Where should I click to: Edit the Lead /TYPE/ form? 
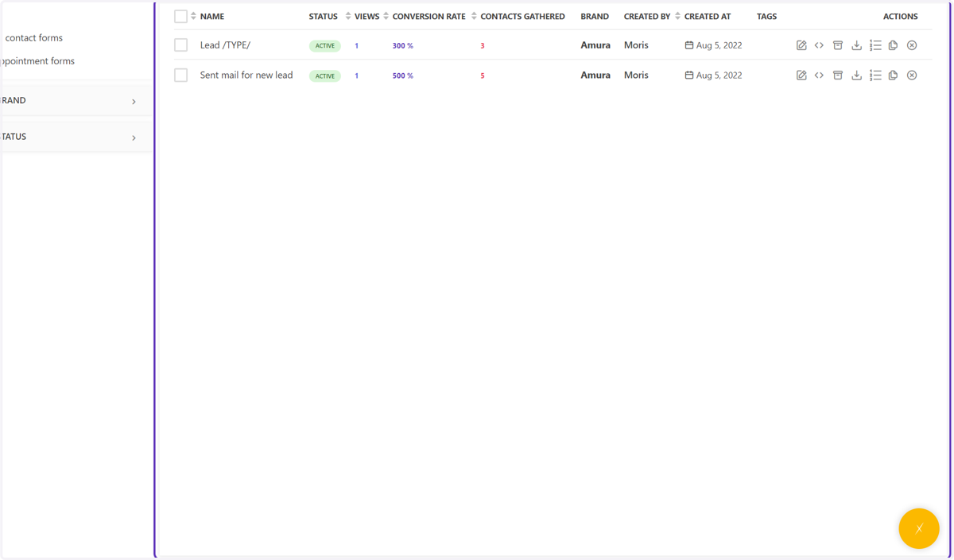click(x=801, y=45)
